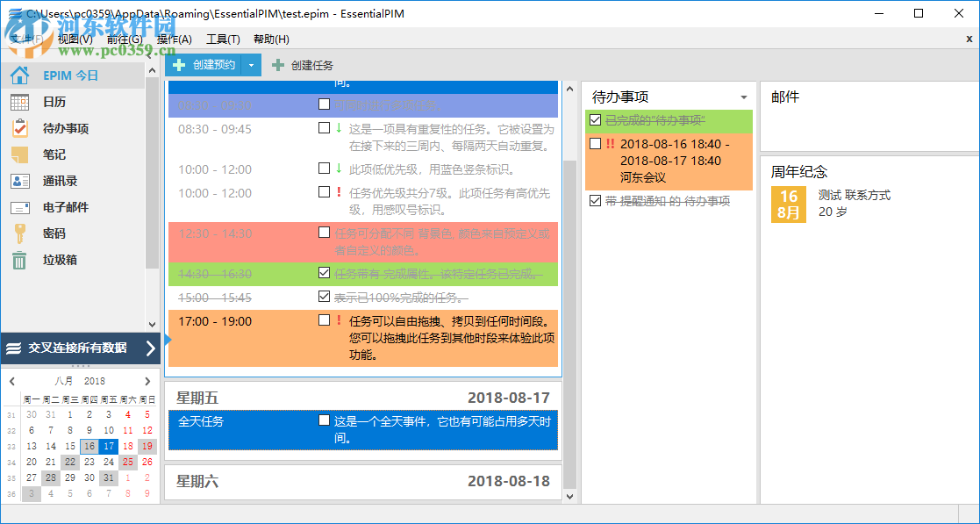
Task: Open the 电子邮件 mail icon
Action: pyautogui.click(x=18, y=207)
